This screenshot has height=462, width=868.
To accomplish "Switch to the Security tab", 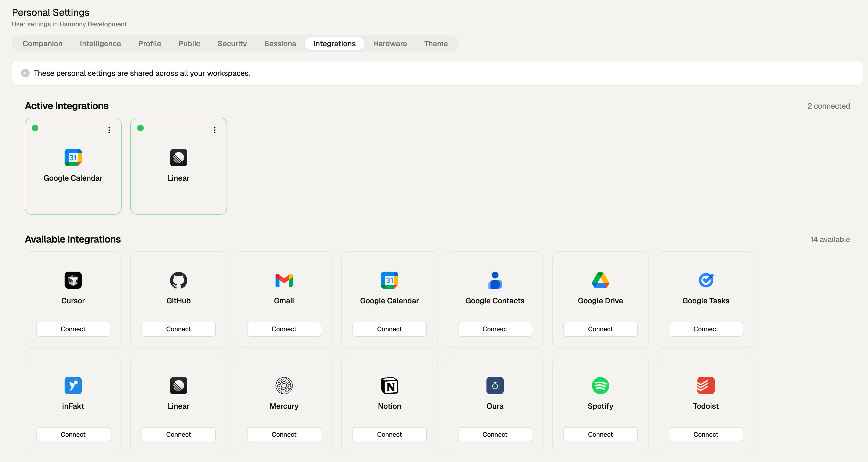I will [232, 44].
